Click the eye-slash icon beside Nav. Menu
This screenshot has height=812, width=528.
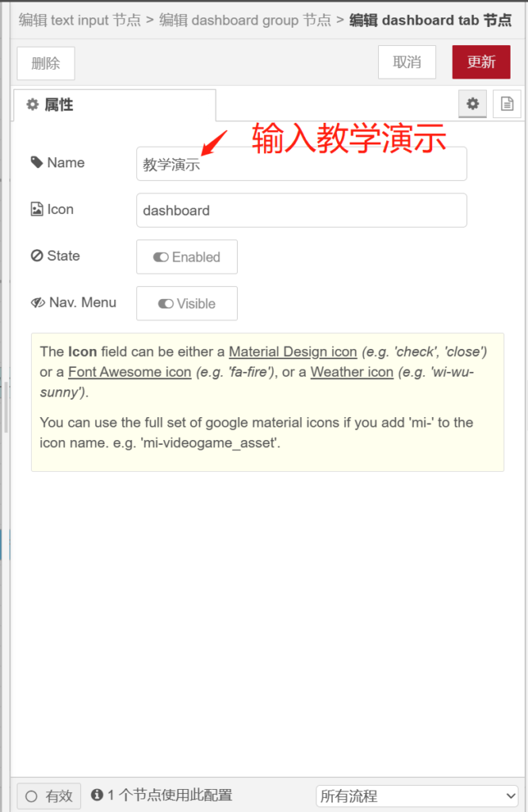tap(37, 303)
